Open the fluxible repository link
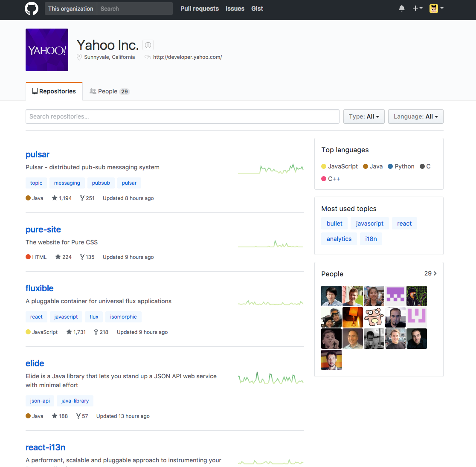The image size is (476, 467). point(40,288)
